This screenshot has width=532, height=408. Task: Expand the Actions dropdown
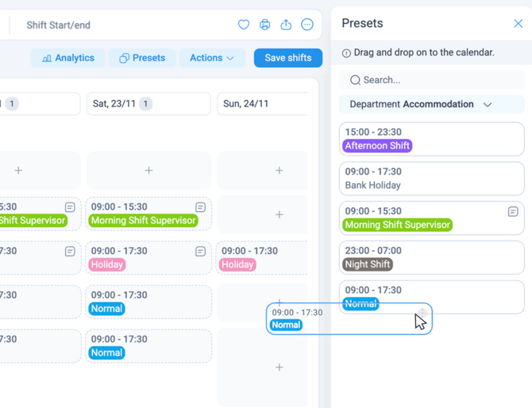click(x=212, y=58)
